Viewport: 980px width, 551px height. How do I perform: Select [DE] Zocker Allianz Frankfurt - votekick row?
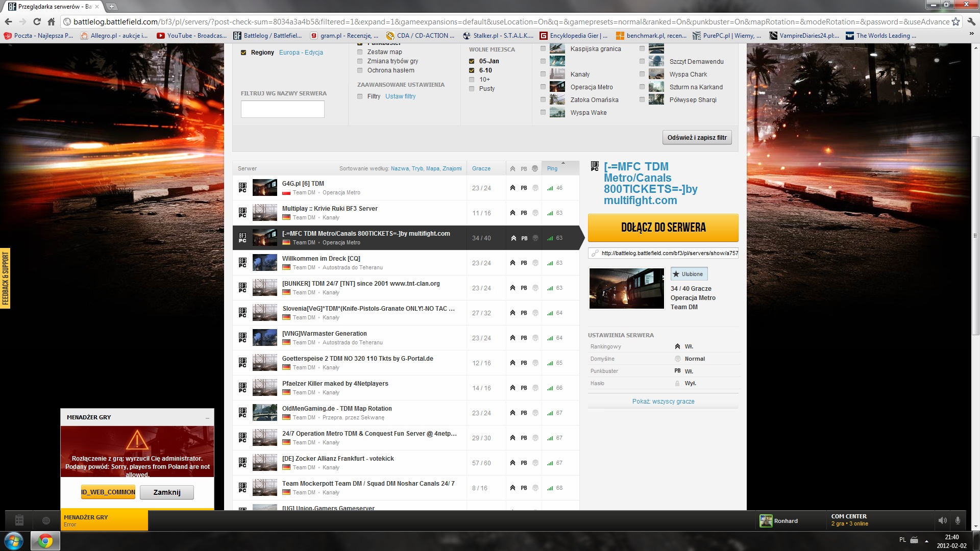coord(406,463)
